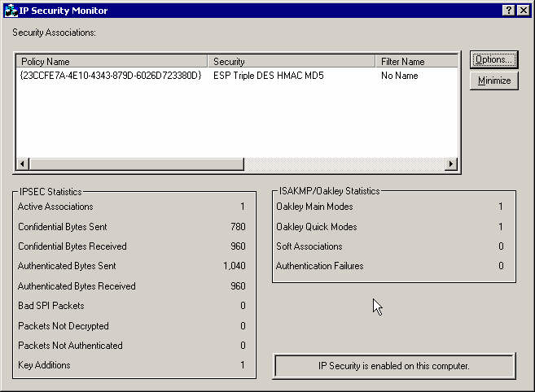535x392 pixels.
Task: Click the Confidential Bytes Sent value
Action: [238, 227]
